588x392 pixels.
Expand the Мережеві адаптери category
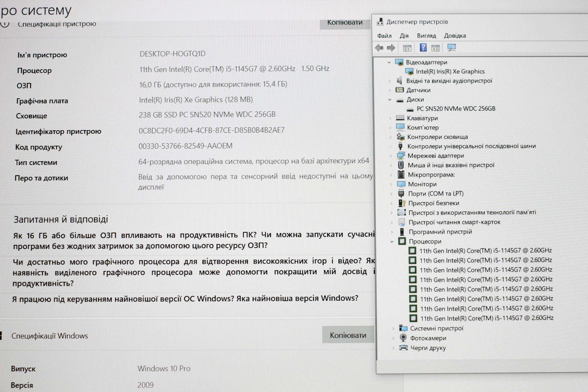(391, 156)
